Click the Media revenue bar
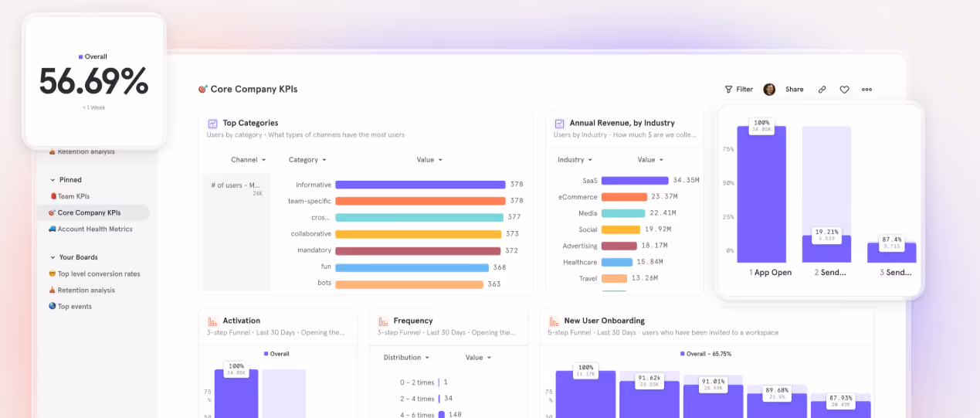The width and height of the screenshot is (980, 418). [623, 213]
